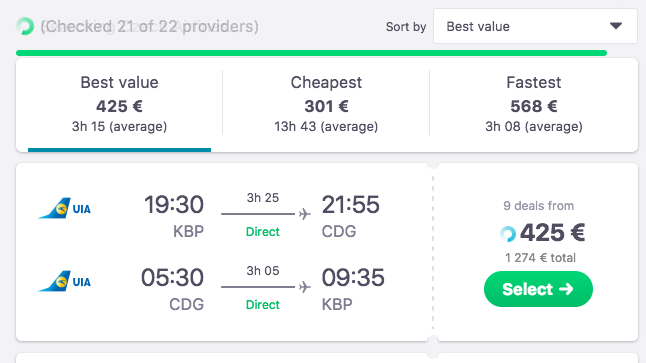Select the 425 € UIA flight deal
Viewport: 646px width, 363px height.
click(538, 289)
